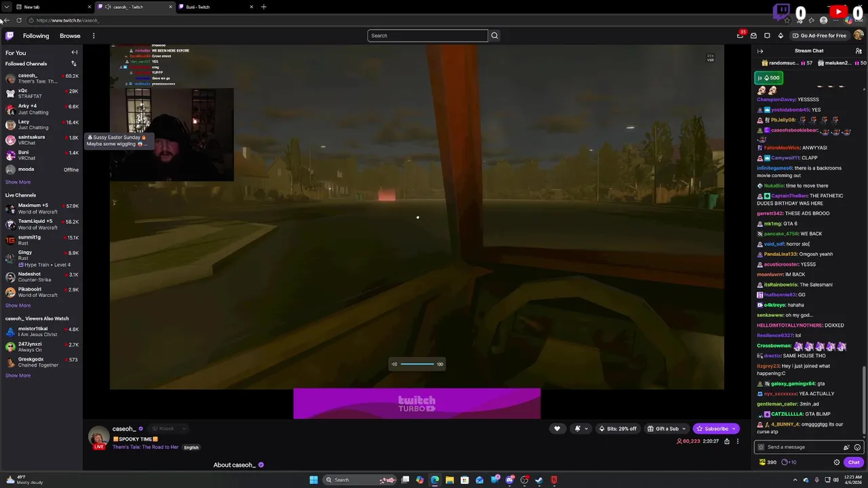The height and width of the screenshot is (488, 868).
Task: Open the user profile avatar menu
Action: [x=859, y=35]
